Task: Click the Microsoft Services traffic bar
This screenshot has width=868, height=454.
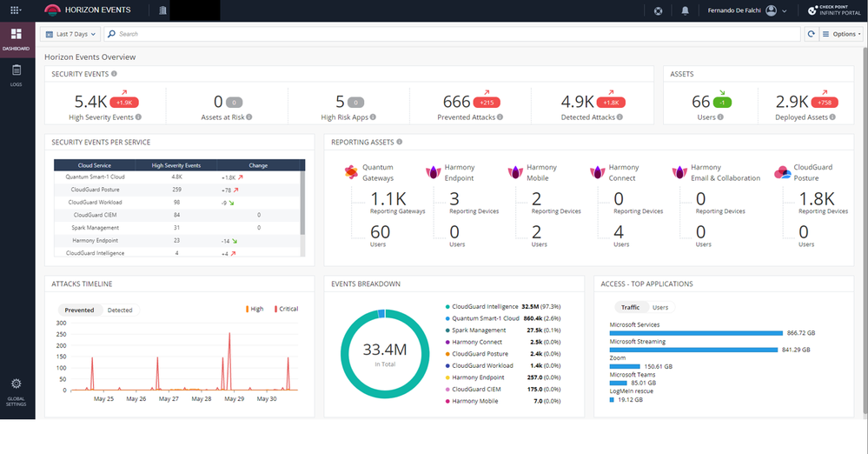Action: tap(696, 333)
